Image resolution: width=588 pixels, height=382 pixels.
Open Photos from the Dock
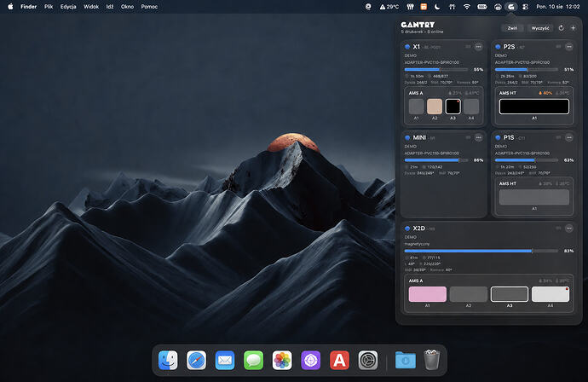click(x=282, y=360)
